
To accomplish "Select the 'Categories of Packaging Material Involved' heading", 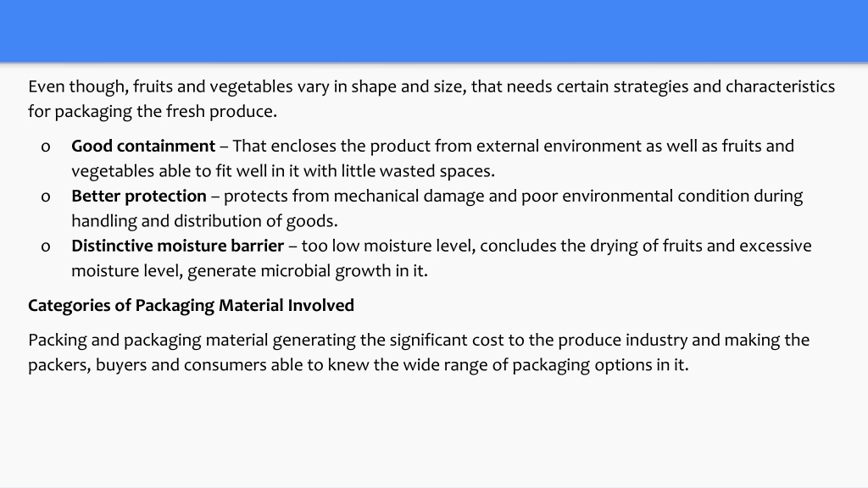I will 191,305.
